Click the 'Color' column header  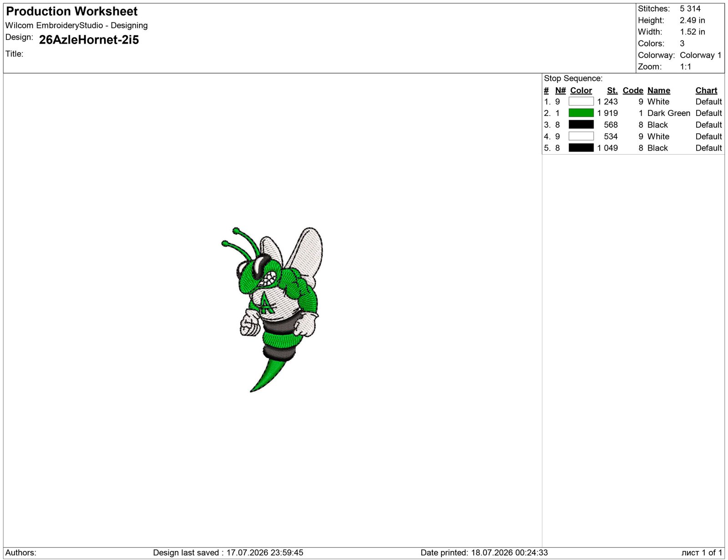(x=581, y=91)
